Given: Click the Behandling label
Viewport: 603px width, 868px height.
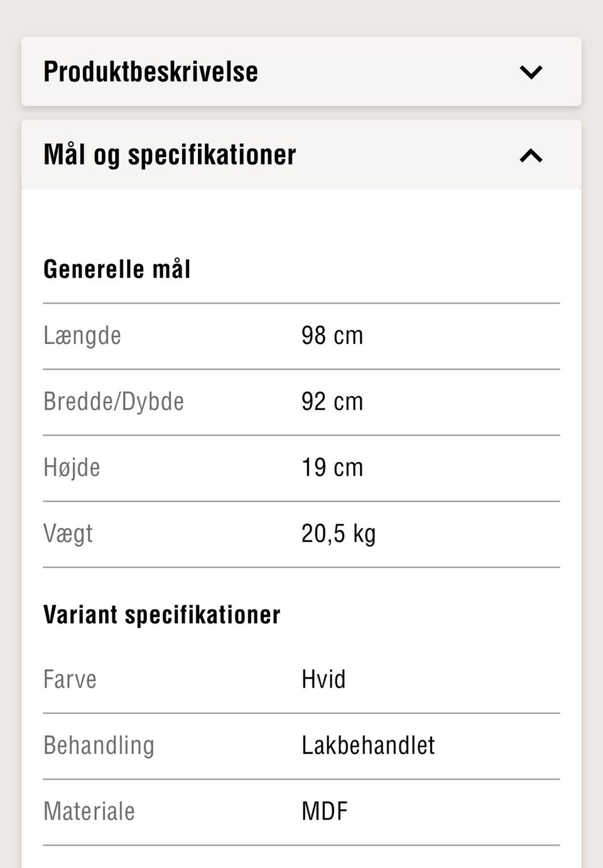Looking at the screenshot, I should [99, 745].
